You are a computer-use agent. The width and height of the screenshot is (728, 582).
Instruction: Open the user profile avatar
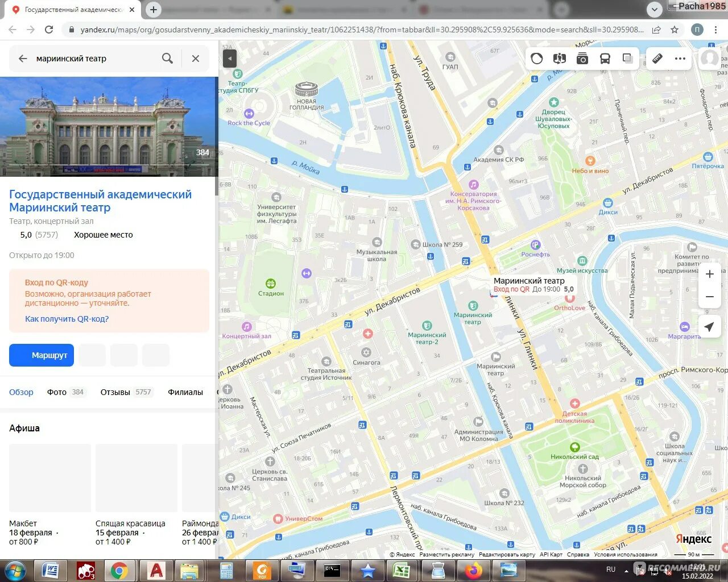point(709,58)
